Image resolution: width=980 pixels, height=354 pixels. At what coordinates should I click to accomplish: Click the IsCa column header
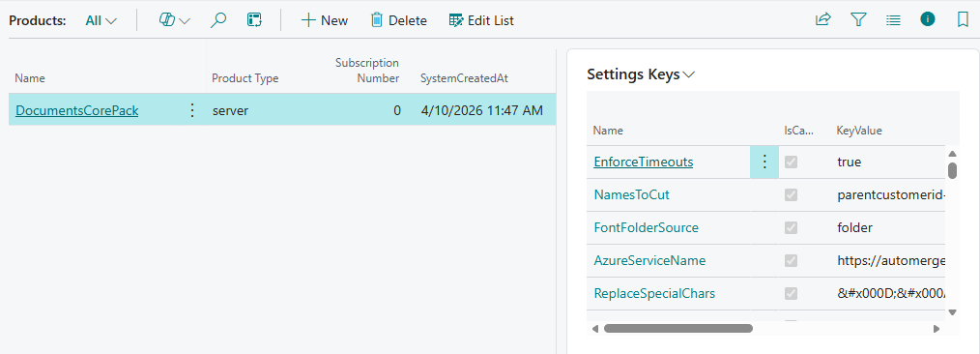click(799, 131)
